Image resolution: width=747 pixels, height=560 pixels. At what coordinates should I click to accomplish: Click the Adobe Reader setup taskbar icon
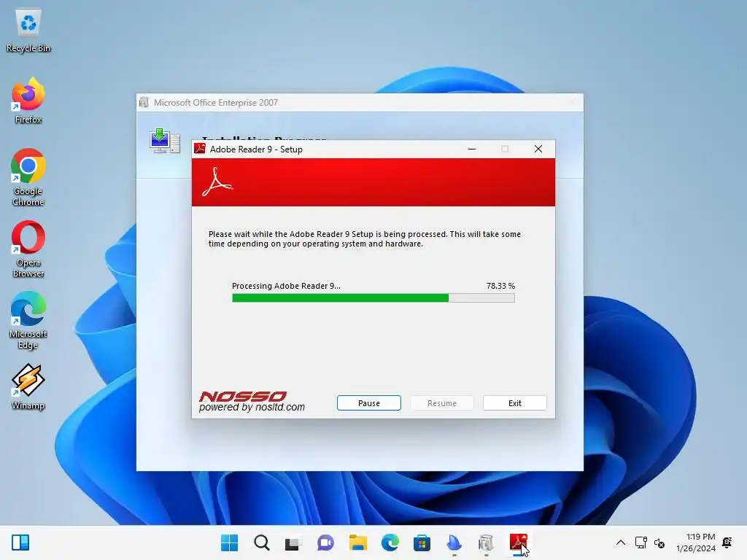point(518,542)
